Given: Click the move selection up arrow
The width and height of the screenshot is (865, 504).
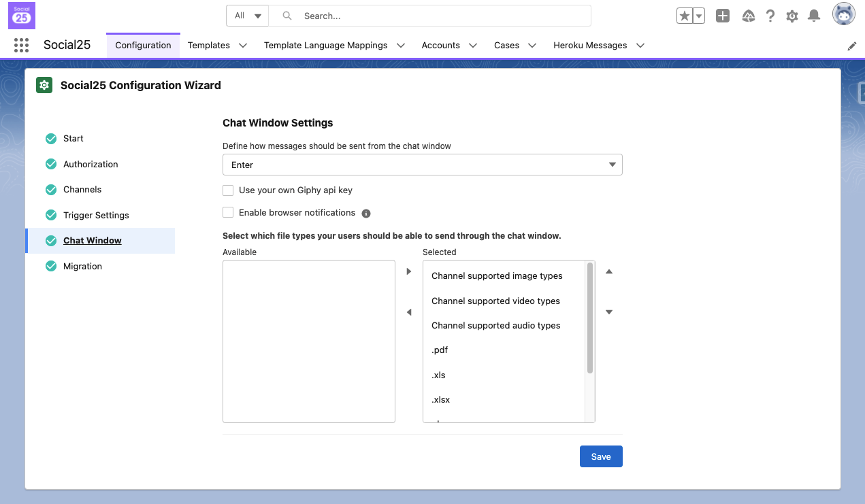Looking at the screenshot, I should 609,272.
